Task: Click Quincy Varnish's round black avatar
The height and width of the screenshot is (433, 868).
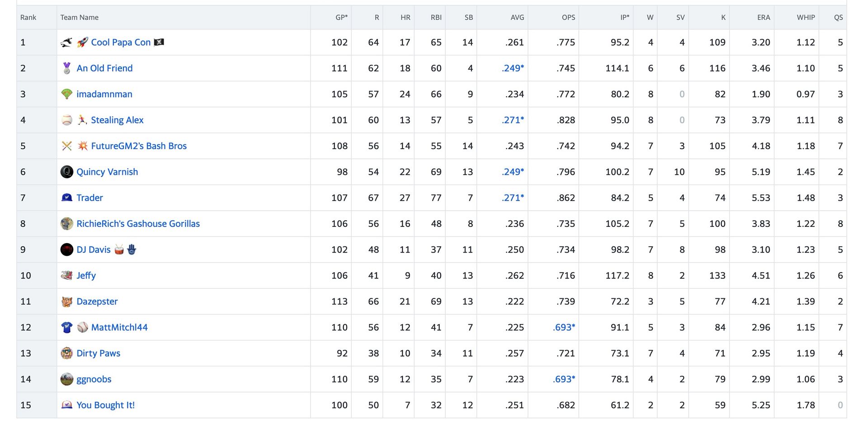Action: tap(67, 172)
